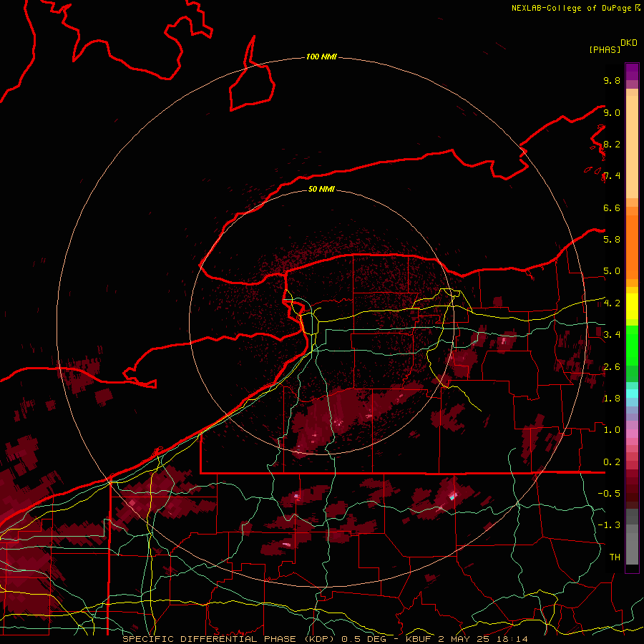The width and height of the screenshot is (644, 644).
Task: Click the 9.0 value on the color scale
Action: pyautogui.click(x=612, y=112)
